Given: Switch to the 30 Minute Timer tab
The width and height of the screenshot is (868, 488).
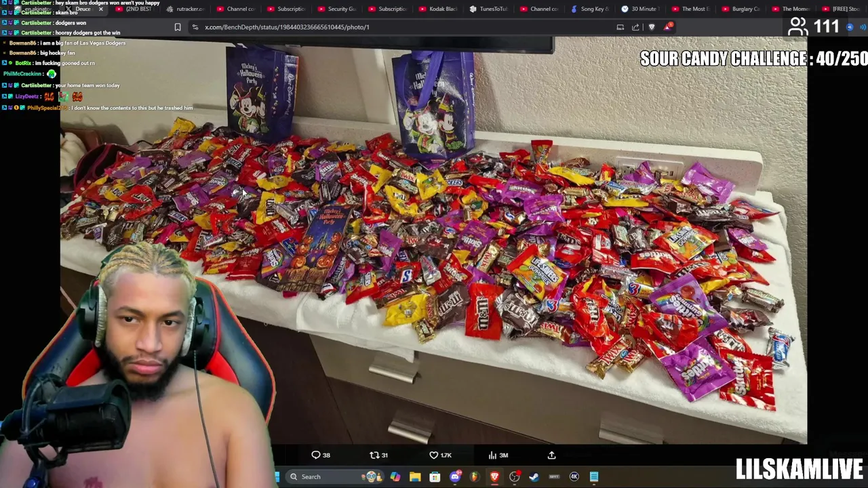Looking at the screenshot, I should coord(639,9).
